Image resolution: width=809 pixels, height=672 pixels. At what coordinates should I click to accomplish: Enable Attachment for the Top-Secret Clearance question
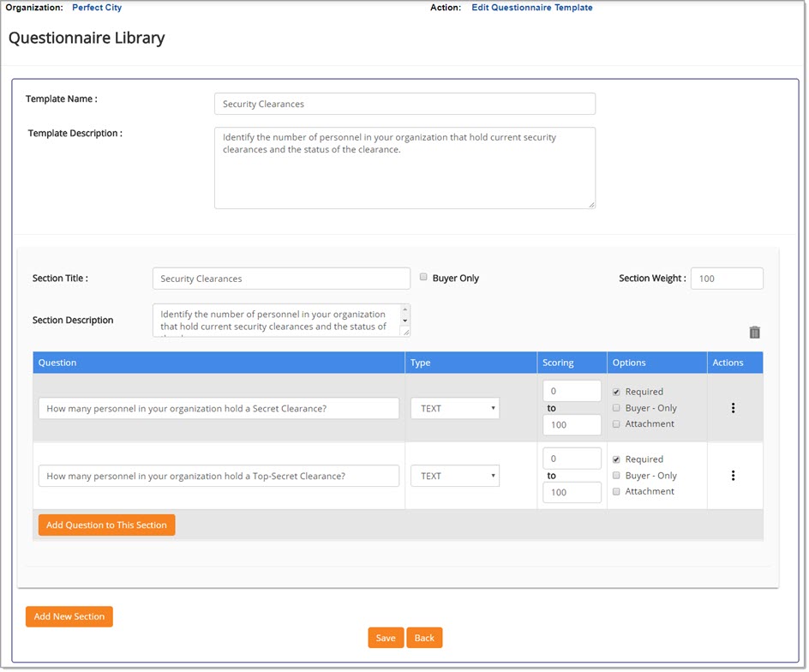[x=616, y=491]
